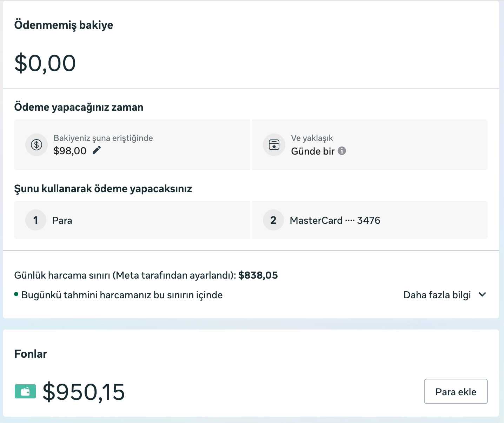Click the $950,15 funds balance

point(84,392)
